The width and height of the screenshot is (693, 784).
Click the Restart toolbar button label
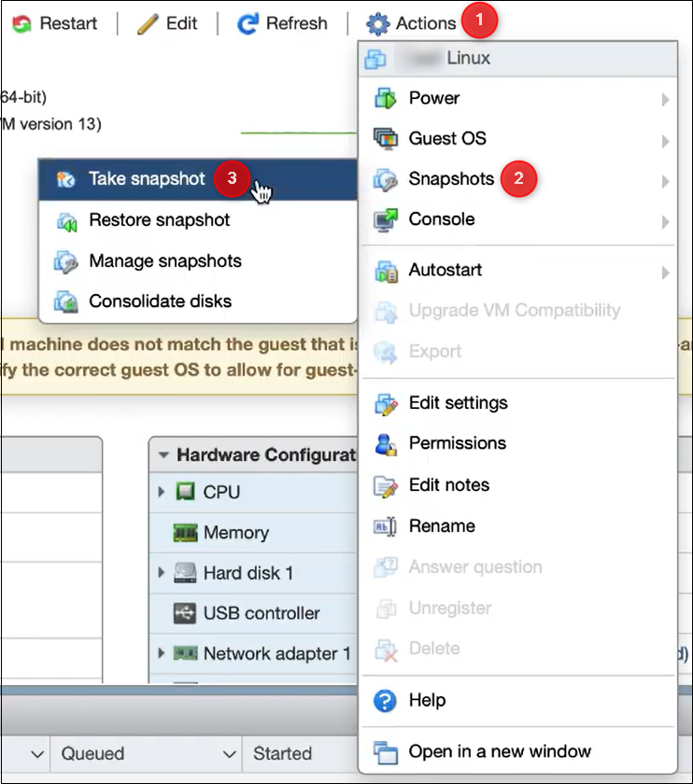(68, 23)
